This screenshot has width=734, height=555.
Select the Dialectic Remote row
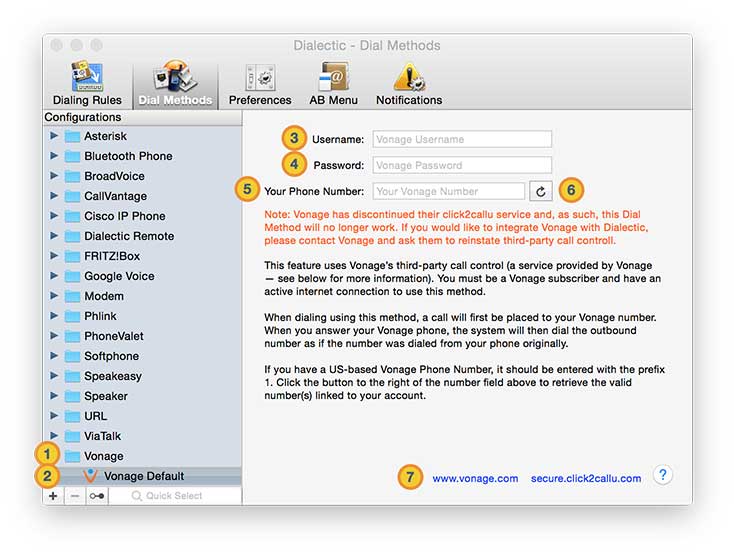pyautogui.click(x=142, y=236)
